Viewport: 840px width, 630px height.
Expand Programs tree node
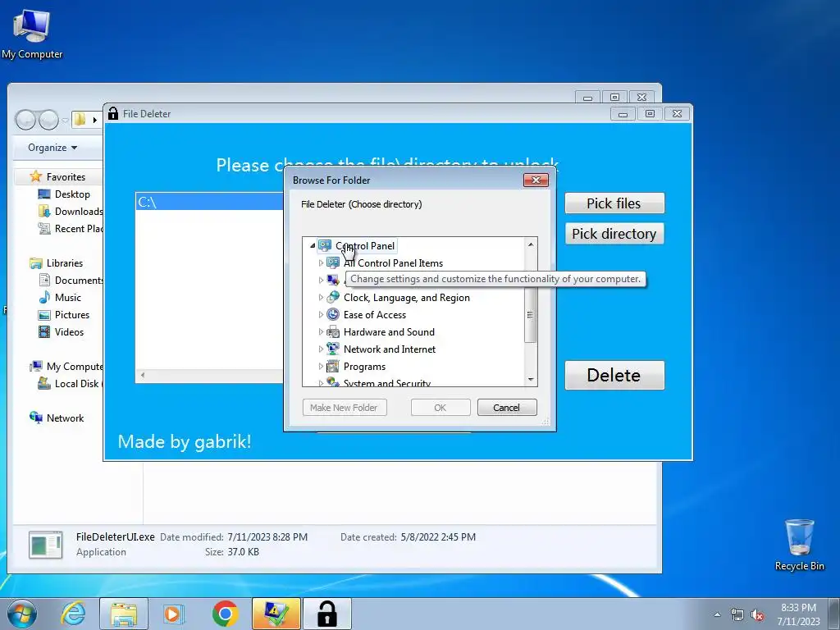click(x=321, y=367)
